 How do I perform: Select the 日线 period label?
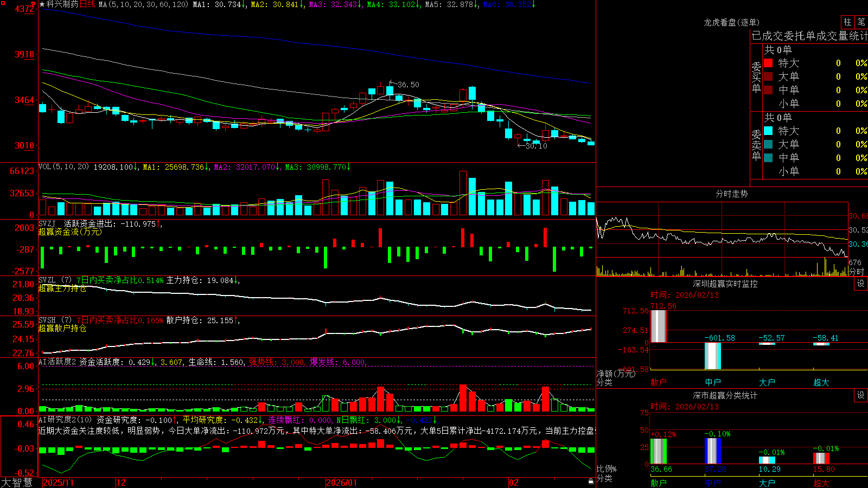click(x=87, y=4)
